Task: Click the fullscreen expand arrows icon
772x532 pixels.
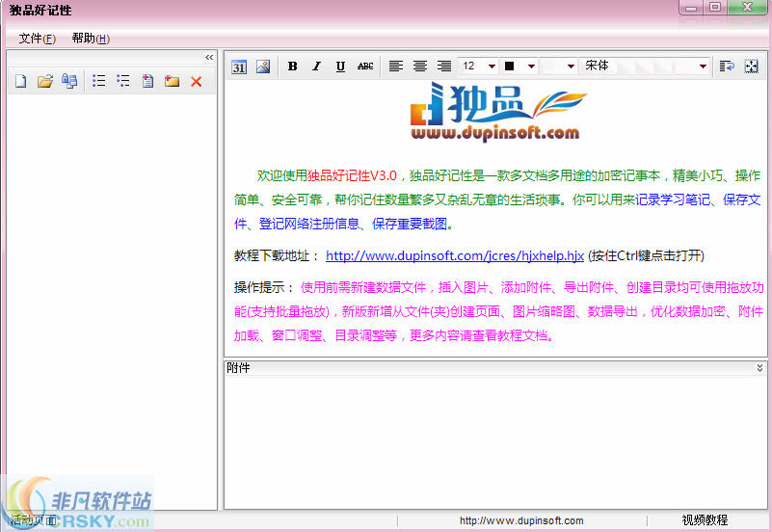Action: (x=752, y=66)
